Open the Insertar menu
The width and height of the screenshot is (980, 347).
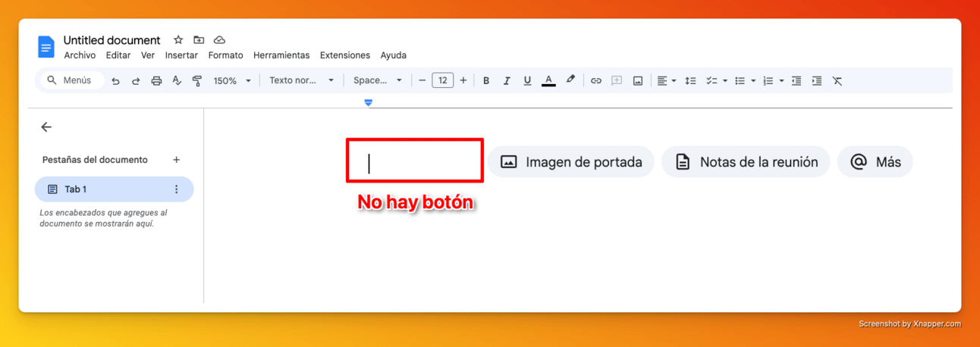click(x=181, y=55)
